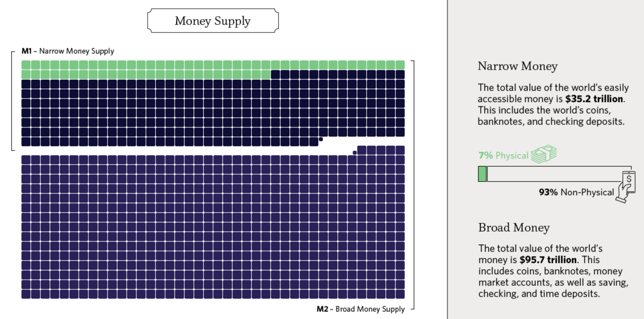The width and height of the screenshot is (644, 319).
Task: Click the bottom-right purple square of the grid
Action: 400,294
